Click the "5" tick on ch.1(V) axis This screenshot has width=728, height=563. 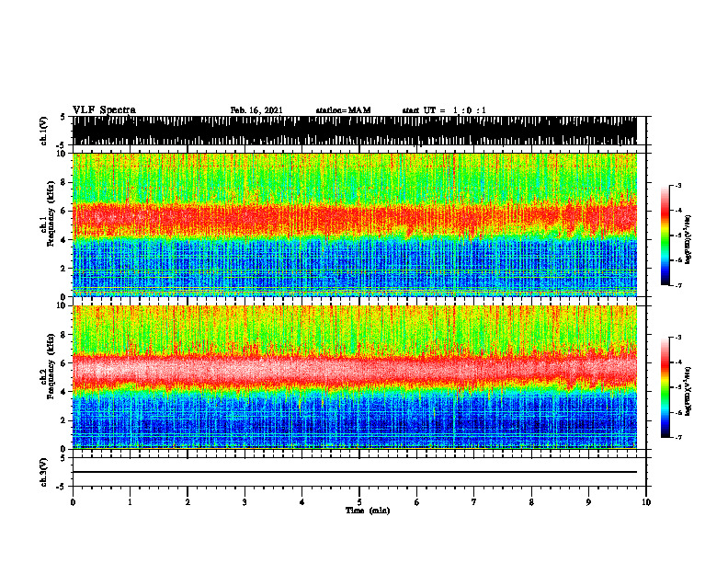click(x=63, y=118)
